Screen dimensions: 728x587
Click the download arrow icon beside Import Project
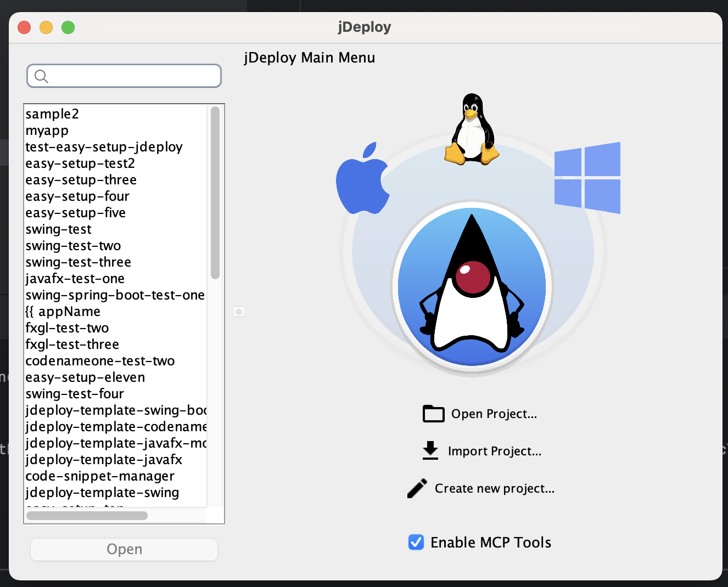pos(430,450)
